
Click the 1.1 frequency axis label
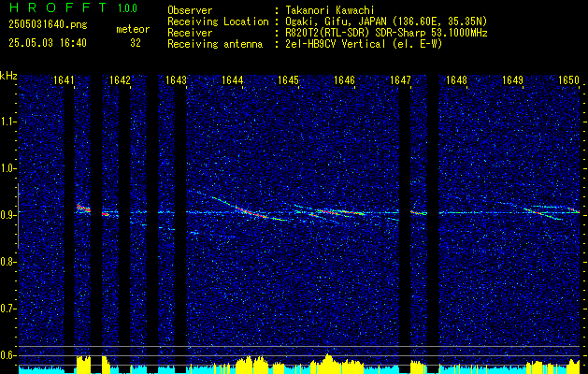7,122
